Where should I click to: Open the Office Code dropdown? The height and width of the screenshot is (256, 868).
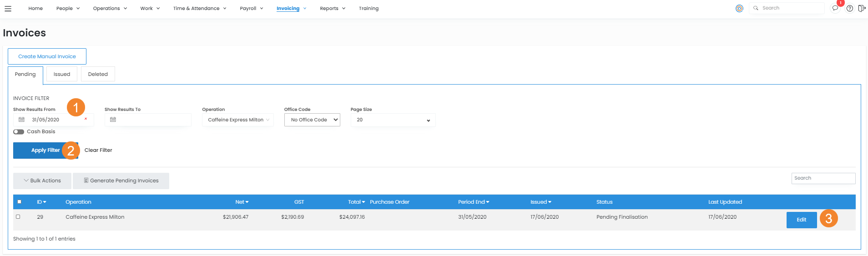[312, 120]
